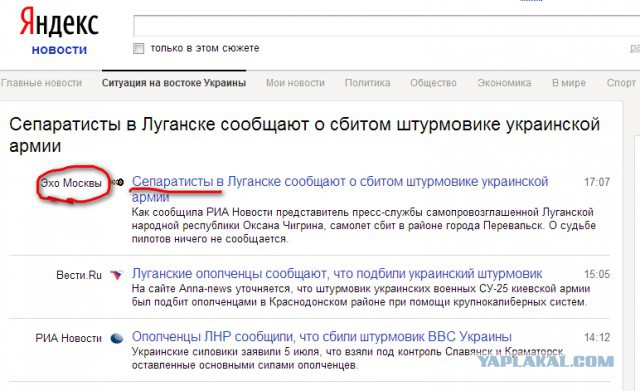Open the В мире tab
The width and height of the screenshot is (640, 391).
coord(569,83)
